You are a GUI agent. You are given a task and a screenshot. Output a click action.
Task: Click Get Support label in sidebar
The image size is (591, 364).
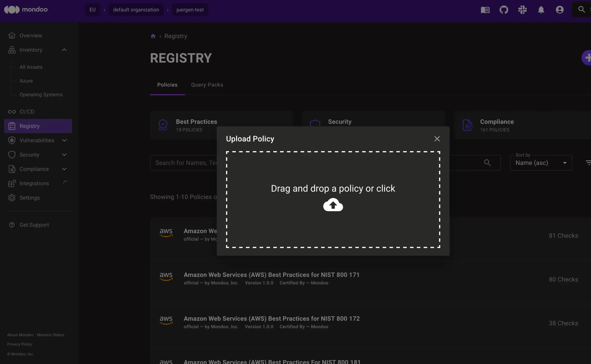point(34,225)
